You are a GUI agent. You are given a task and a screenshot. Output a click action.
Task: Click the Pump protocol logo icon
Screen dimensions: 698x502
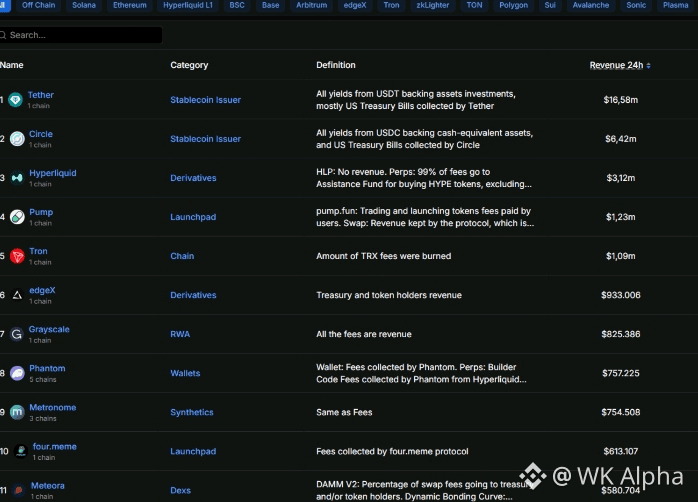click(17, 217)
